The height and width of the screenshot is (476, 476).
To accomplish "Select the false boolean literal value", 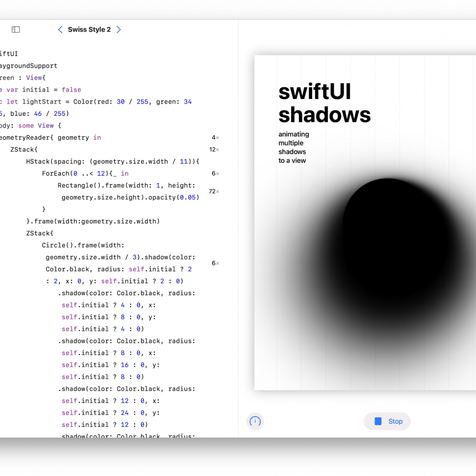I will (71, 89).
